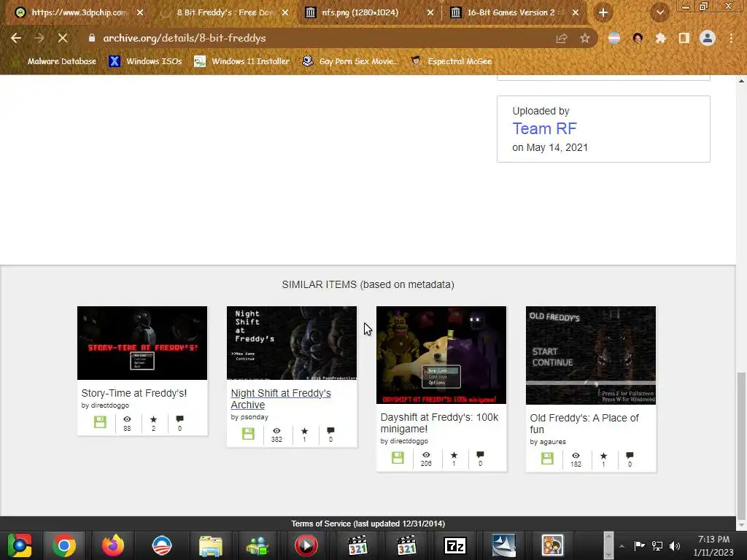Click the 'by psonday' author text
Image resolution: width=747 pixels, height=560 pixels.
[x=249, y=416]
